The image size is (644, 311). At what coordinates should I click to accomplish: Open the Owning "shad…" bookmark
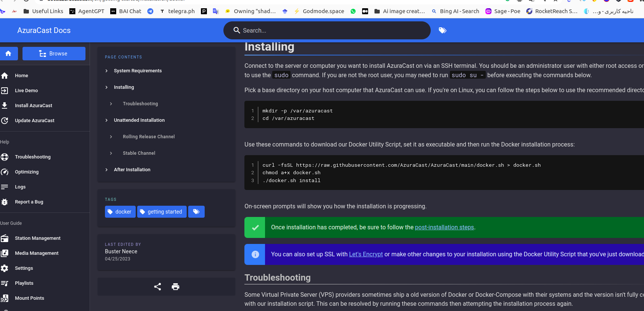[x=250, y=11]
